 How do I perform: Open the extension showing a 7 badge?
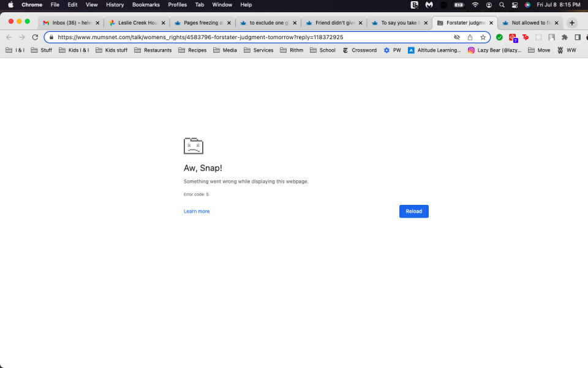click(x=513, y=37)
